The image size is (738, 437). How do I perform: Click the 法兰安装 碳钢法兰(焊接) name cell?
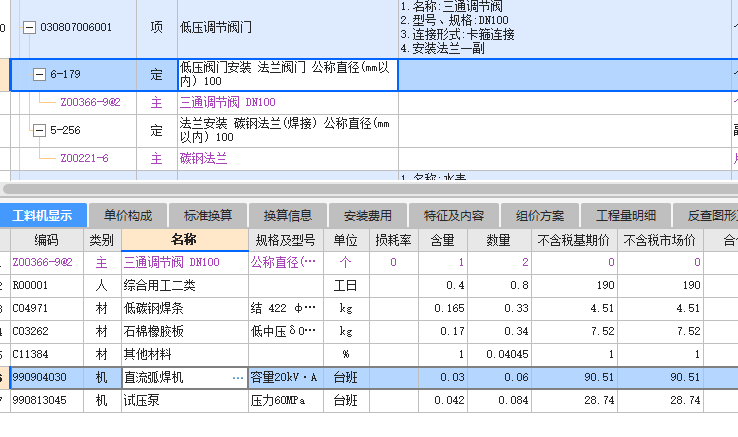point(288,130)
